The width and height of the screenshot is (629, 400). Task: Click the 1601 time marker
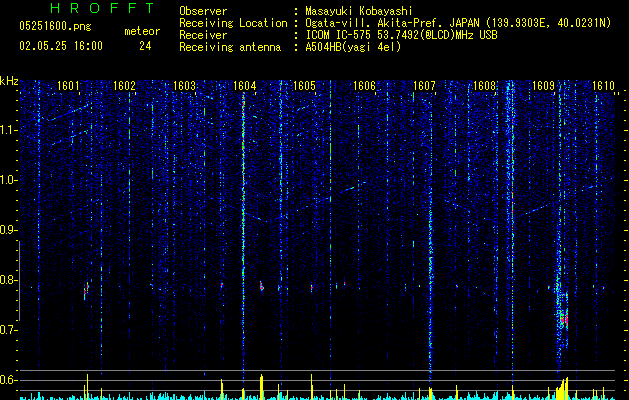(x=68, y=85)
